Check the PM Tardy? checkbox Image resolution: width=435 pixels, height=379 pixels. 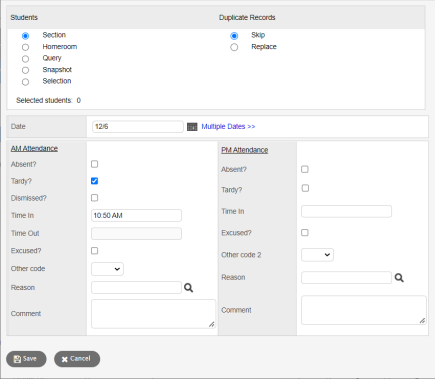point(305,188)
